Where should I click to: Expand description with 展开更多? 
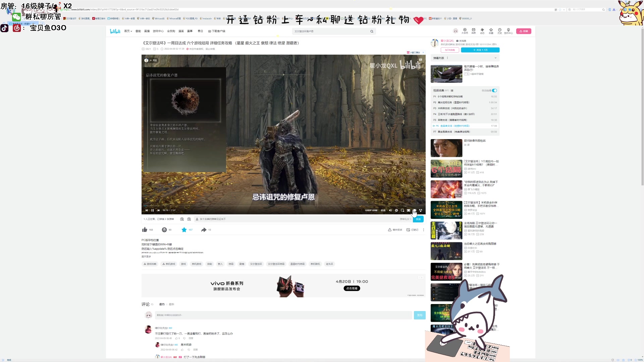point(146,257)
